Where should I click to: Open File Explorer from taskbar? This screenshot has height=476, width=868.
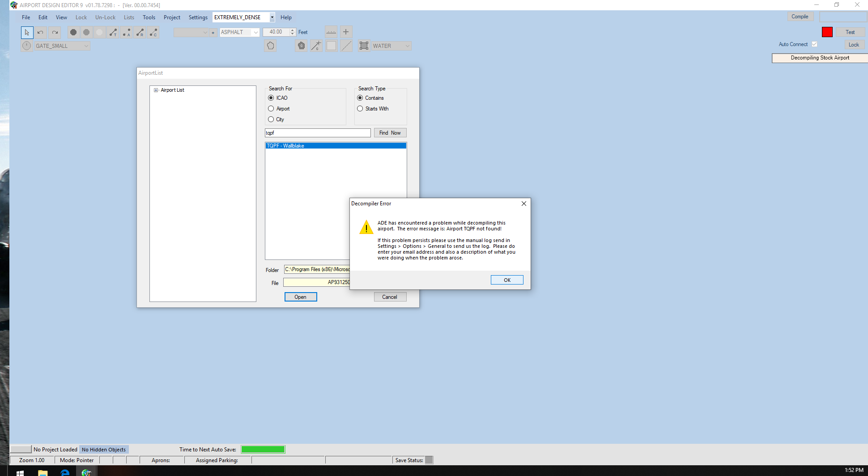click(x=43, y=472)
